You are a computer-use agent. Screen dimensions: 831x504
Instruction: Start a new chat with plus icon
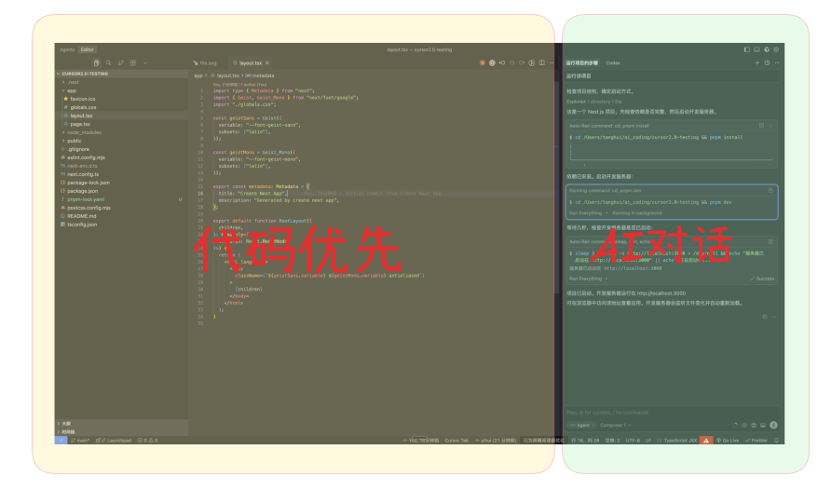(756, 62)
